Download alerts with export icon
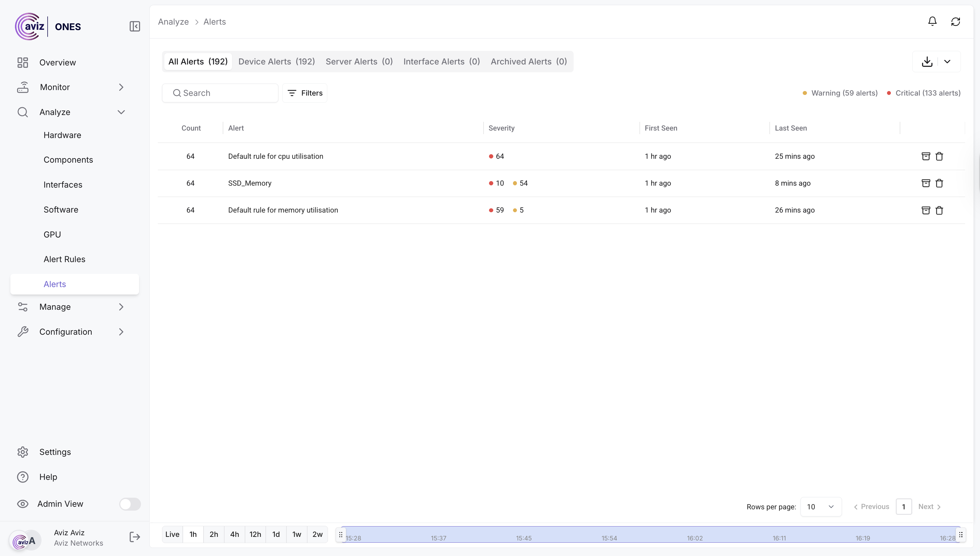Screen dimensions: 980x556 pyautogui.click(x=927, y=62)
